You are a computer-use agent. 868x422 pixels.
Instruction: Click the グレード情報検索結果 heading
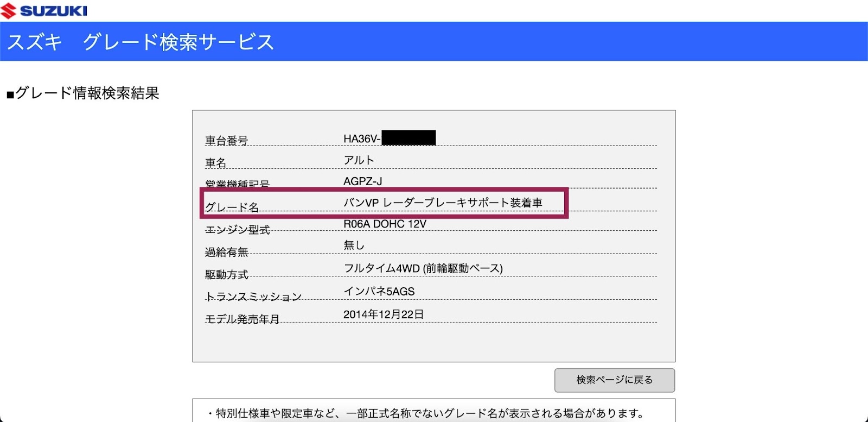click(x=83, y=93)
